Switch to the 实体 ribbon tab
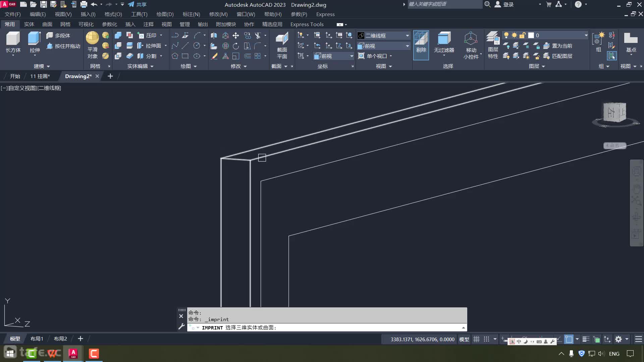644x362 pixels. tap(29, 24)
